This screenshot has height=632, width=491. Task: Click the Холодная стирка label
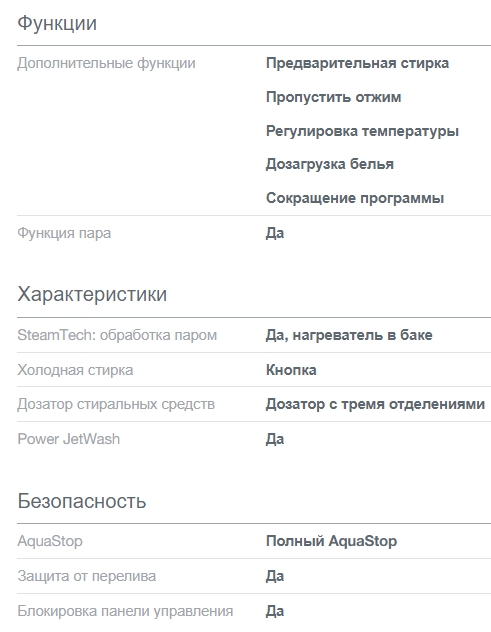[x=75, y=370]
